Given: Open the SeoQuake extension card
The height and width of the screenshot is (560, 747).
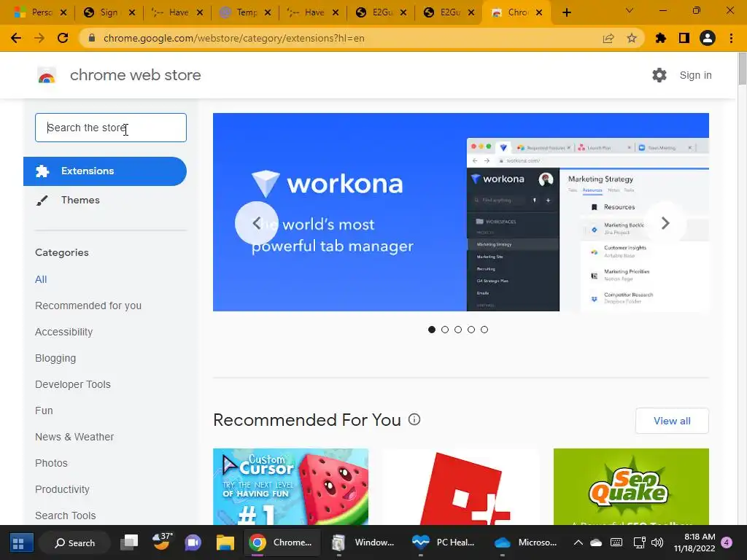Looking at the screenshot, I should tap(631, 486).
